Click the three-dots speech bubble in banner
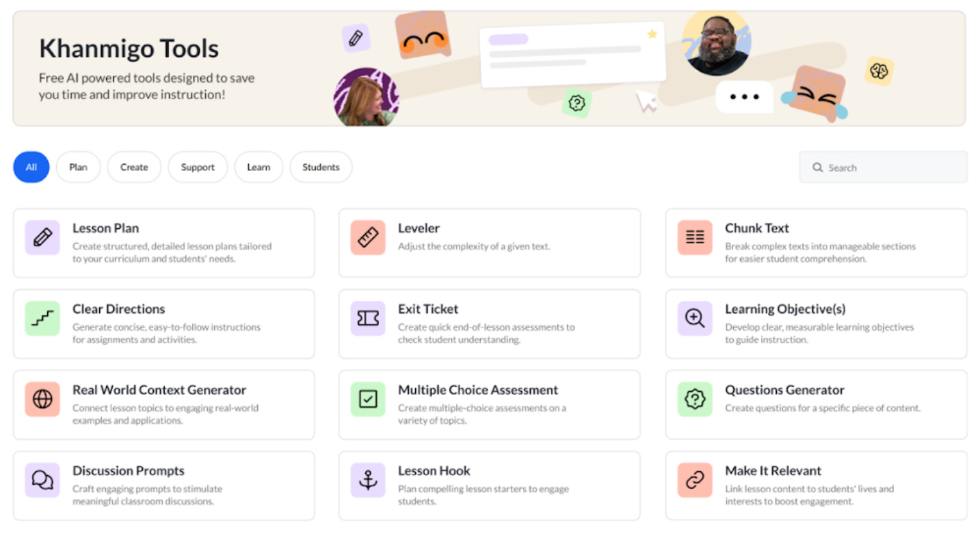 point(745,97)
